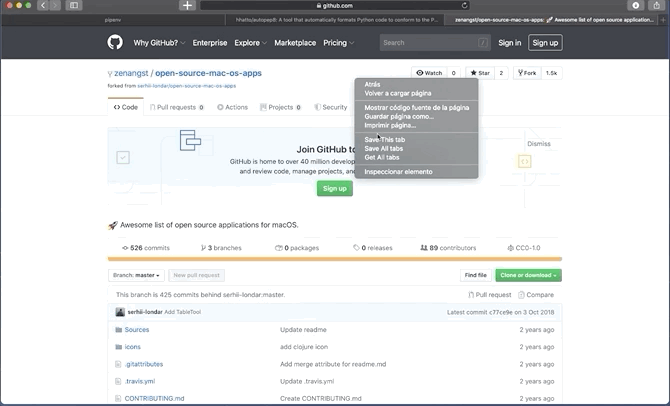Switch to hhatto/autopep8 browser tab
The width and height of the screenshot is (670, 406).
(x=335, y=20)
